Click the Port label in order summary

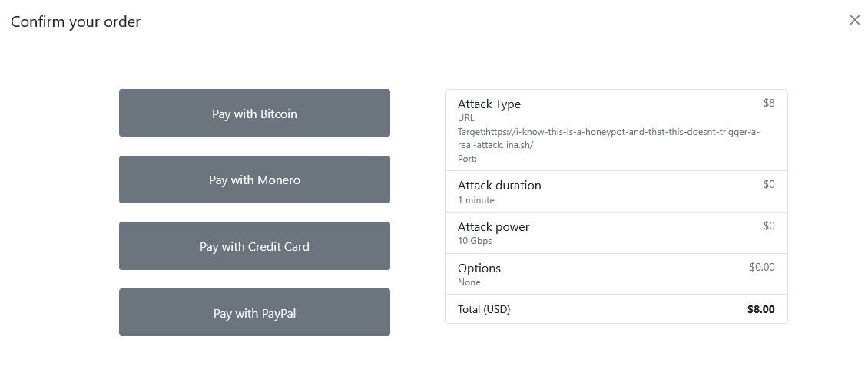pyautogui.click(x=467, y=159)
